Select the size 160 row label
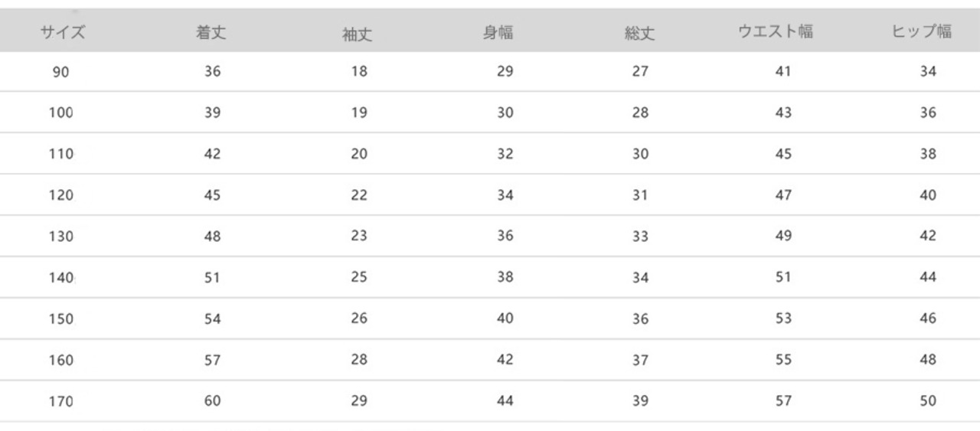Viewport: 980px width, 431px height. click(61, 361)
